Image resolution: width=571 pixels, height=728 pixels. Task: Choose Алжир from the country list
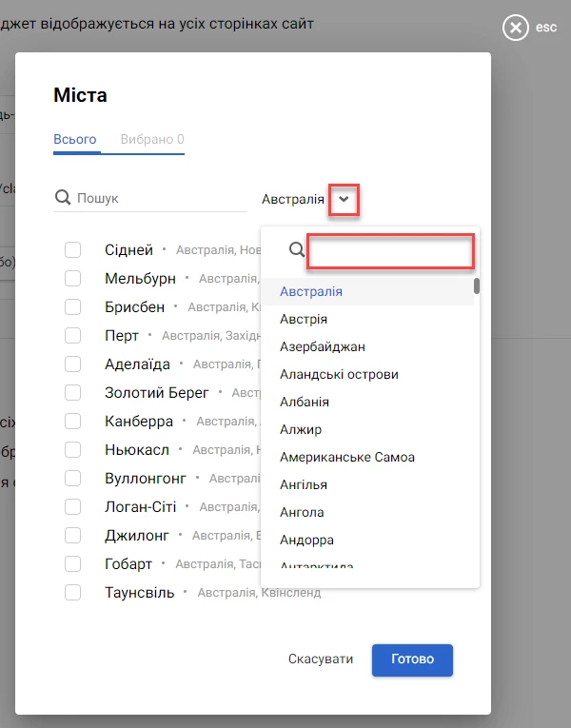367,429
